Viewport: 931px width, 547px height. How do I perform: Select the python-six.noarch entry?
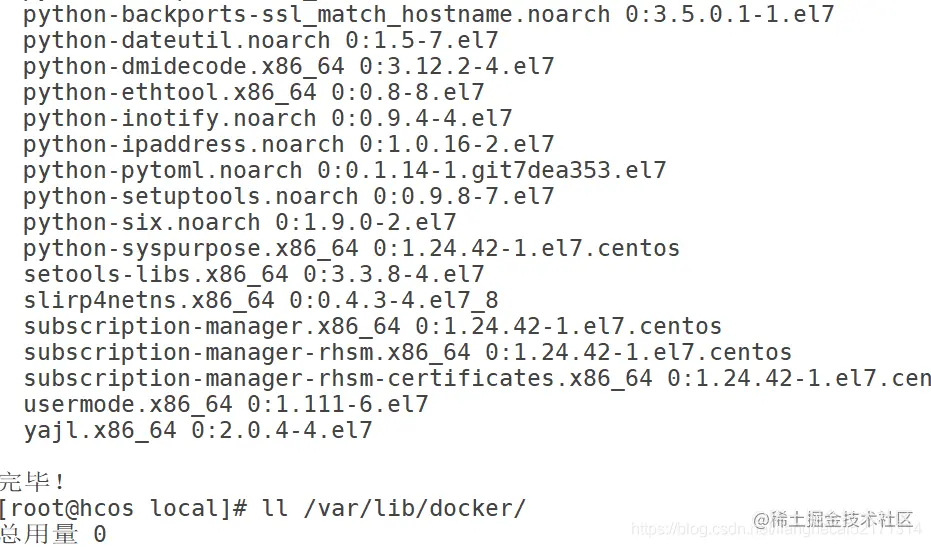239,223
